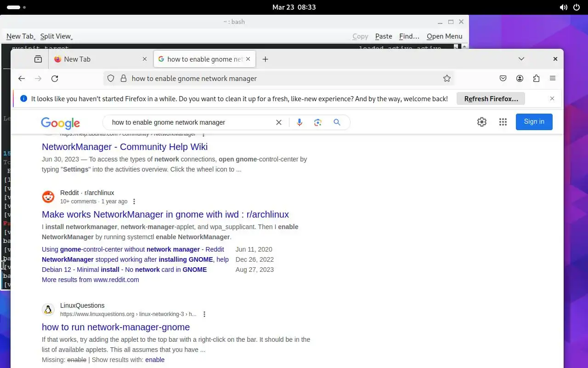Click the Google 'Sign in' button
Screen dimensions: 588x368
(x=534, y=122)
